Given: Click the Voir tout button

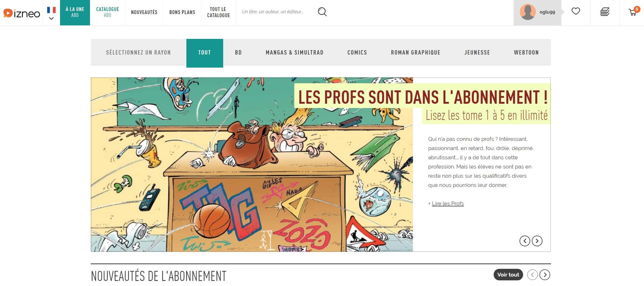Looking at the screenshot, I should click(x=508, y=275).
